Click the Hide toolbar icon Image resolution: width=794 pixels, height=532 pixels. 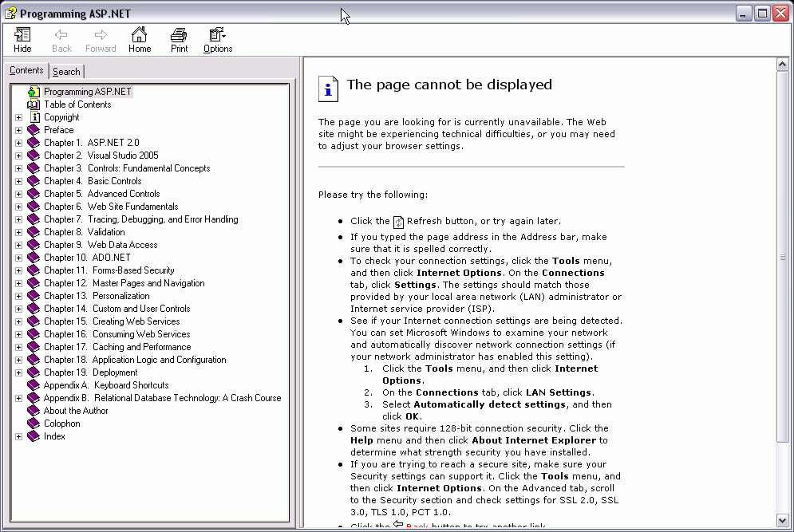point(22,35)
